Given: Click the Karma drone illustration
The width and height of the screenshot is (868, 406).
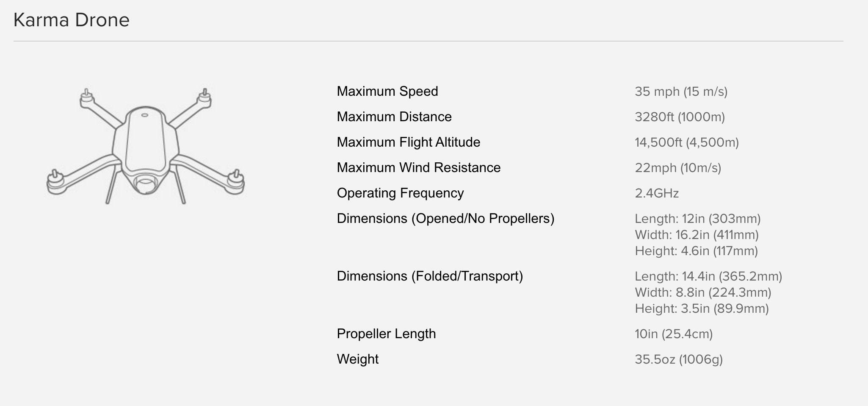Looking at the screenshot, I should [x=145, y=146].
